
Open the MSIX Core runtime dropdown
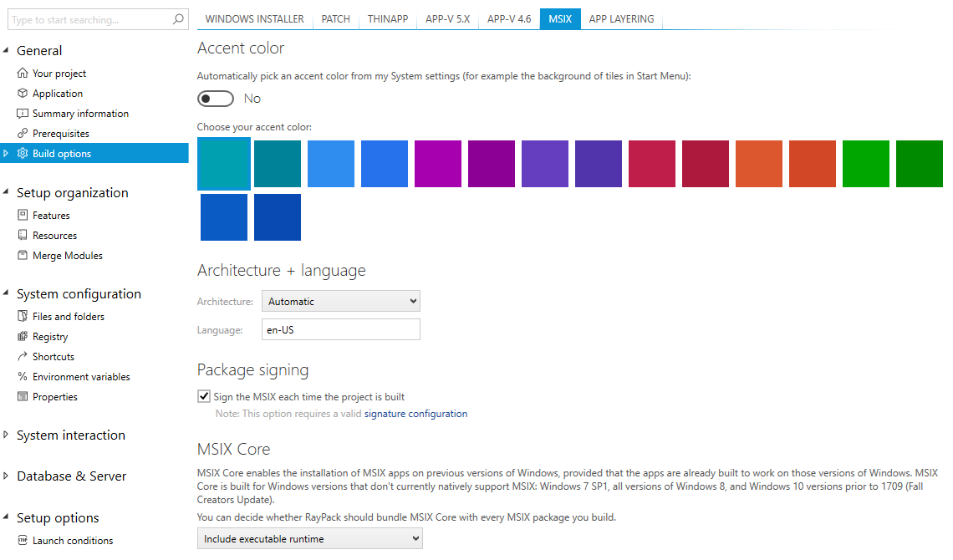(309, 538)
